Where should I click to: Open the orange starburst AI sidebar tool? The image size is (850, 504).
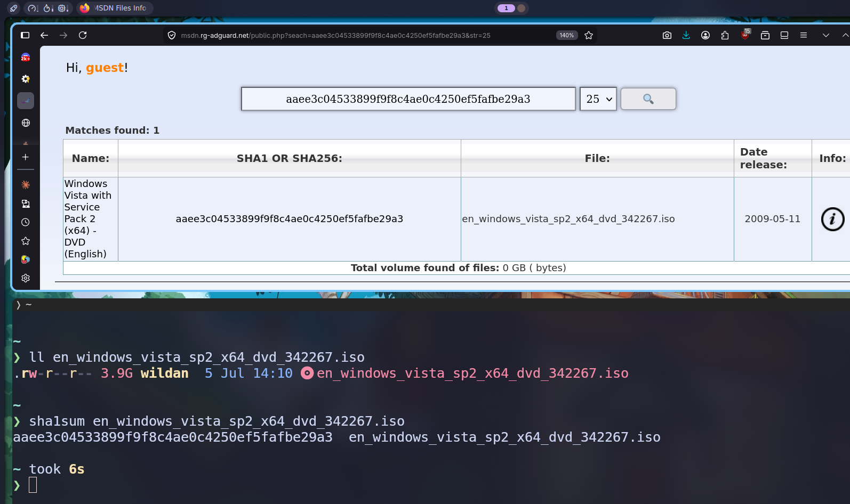click(26, 185)
